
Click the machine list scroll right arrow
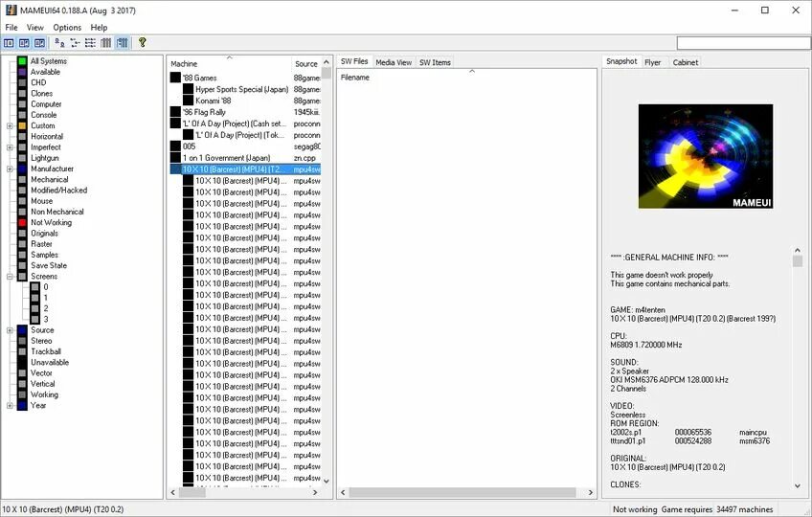point(315,493)
